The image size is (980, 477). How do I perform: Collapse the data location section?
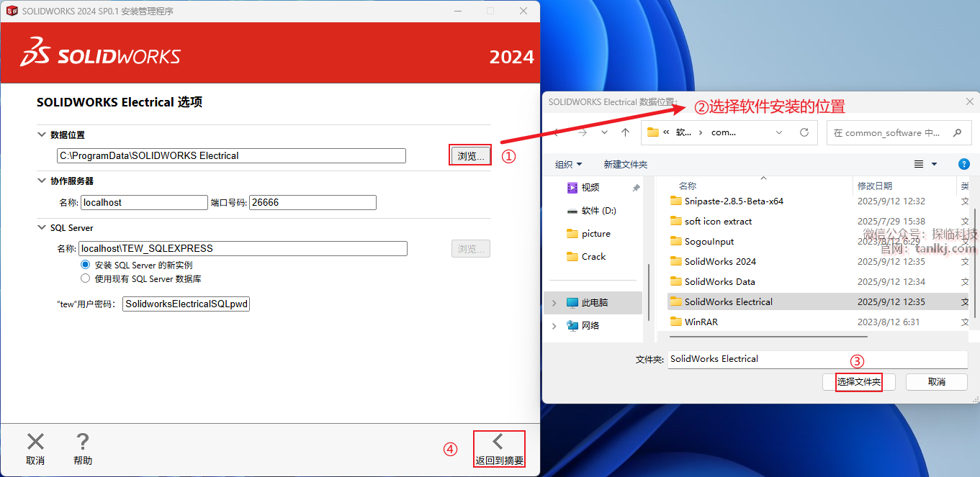click(41, 135)
